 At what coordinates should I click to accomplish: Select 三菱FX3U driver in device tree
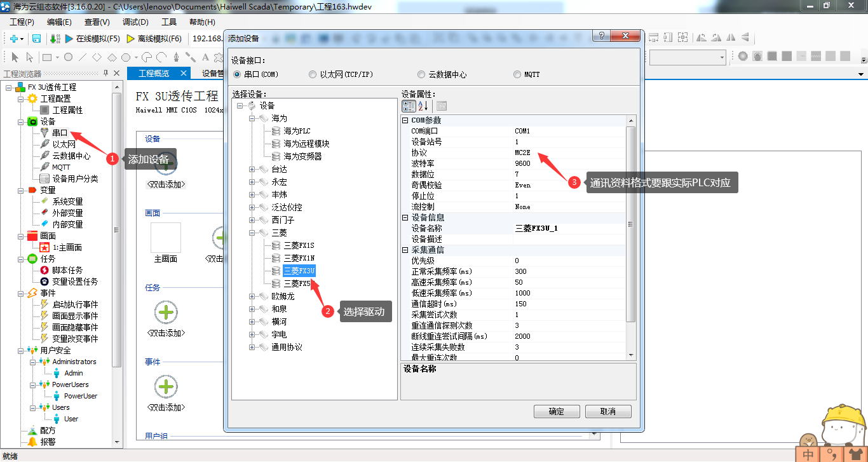(299, 271)
